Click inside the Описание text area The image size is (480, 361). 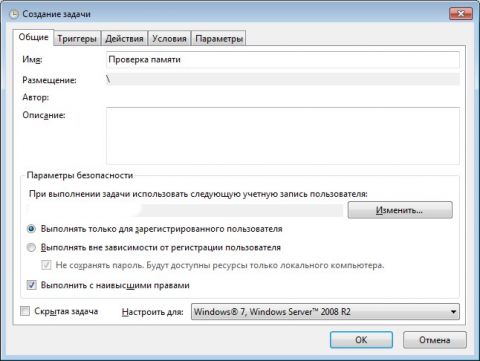283,136
